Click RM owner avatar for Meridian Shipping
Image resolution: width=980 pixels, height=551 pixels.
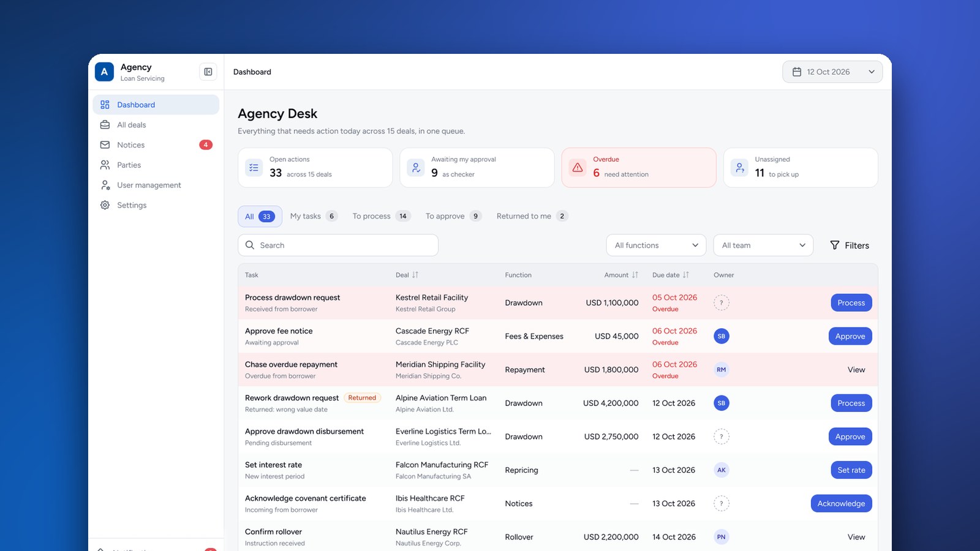tap(722, 370)
